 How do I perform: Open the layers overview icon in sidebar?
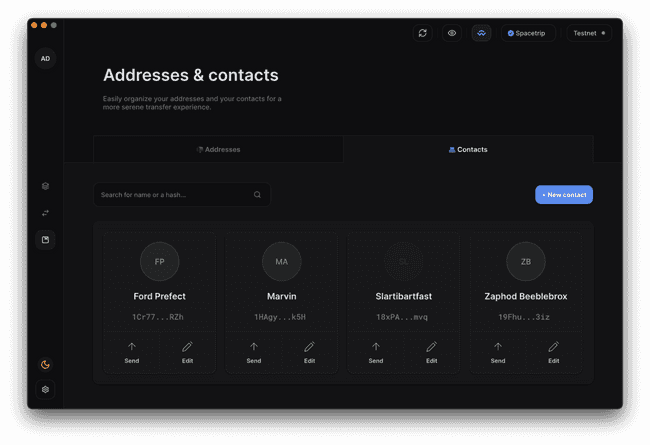[x=45, y=186]
